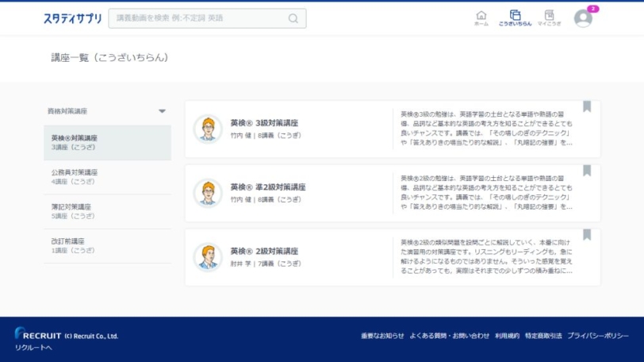644x362 pixels.
Task: Select 改訂前講座 category
Action: [x=107, y=246]
